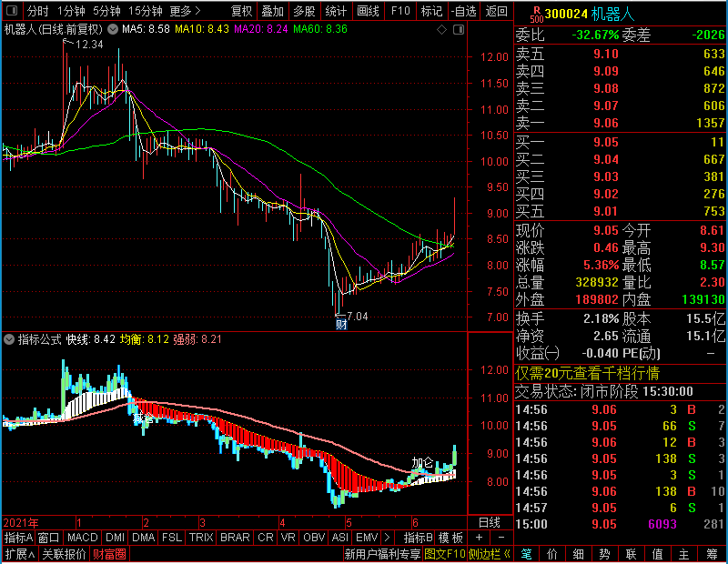Open 关联报价 related quotes

pos(64,554)
